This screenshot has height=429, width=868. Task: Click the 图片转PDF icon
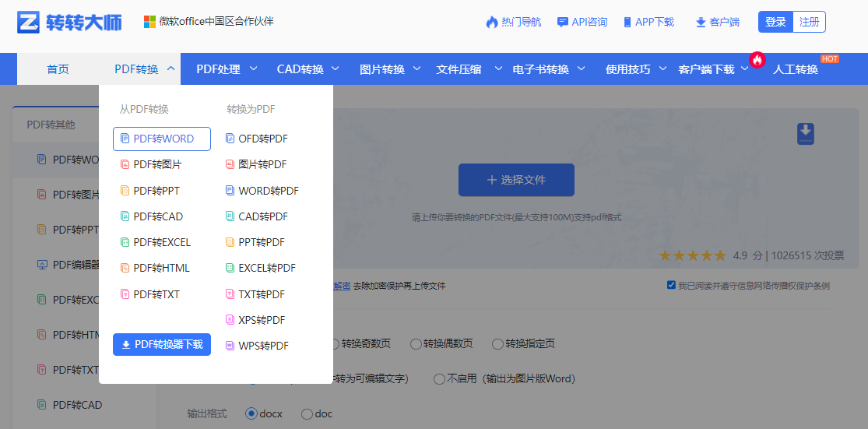(x=230, y=164)
